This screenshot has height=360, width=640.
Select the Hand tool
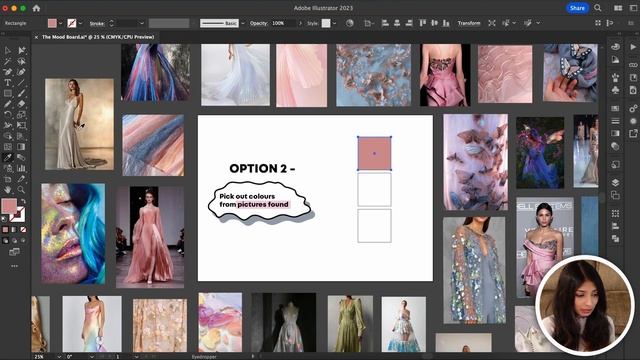click(8, 189)
